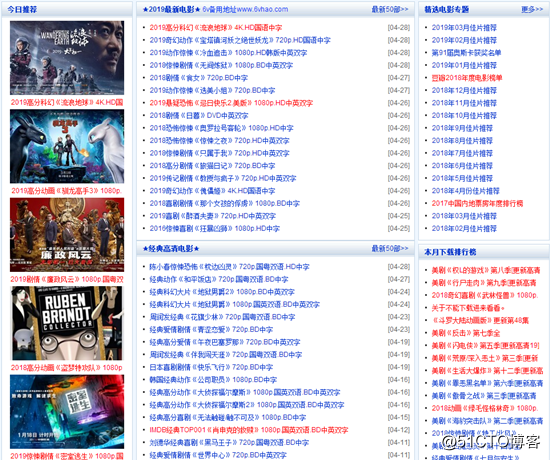550x460 pixels.
Task: Click 更多>> link in 精选电影专题 header
Action: click(532, 9)
